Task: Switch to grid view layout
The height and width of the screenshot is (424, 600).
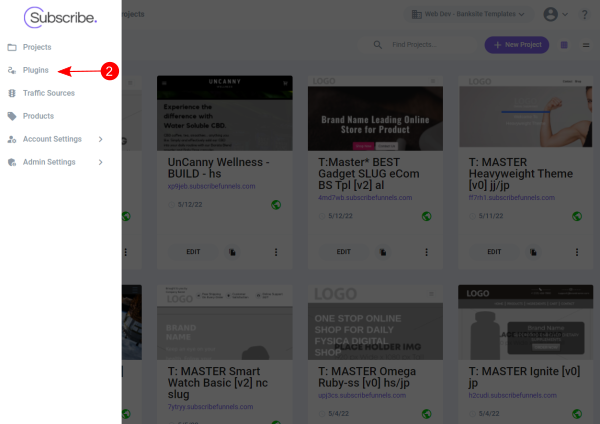Action: click(565, 45)
